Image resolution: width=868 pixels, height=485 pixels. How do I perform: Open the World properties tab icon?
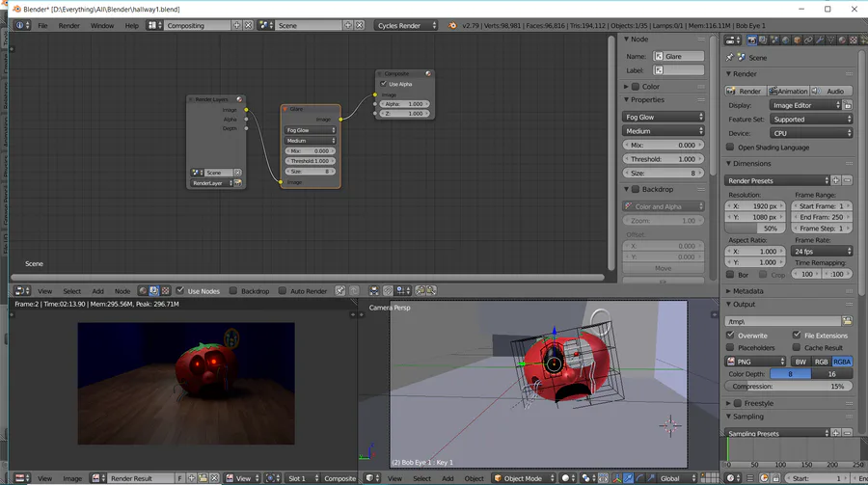click(x=786, y=40)
